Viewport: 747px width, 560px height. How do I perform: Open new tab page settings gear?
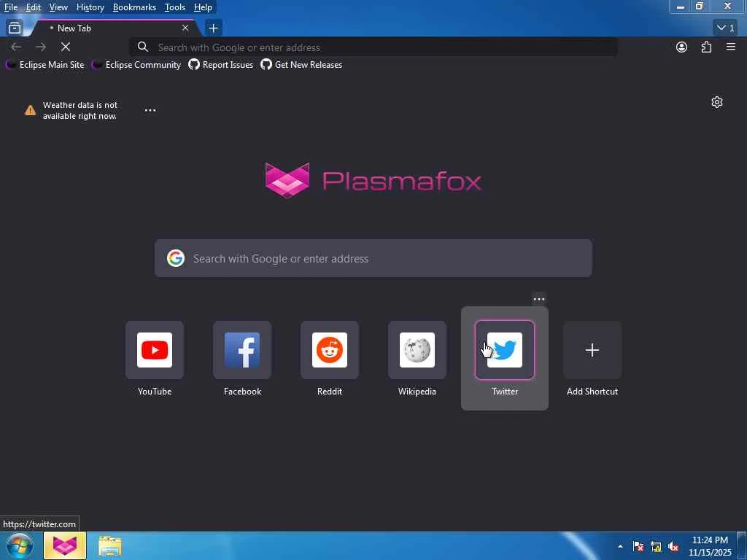[x=717, y=102]
